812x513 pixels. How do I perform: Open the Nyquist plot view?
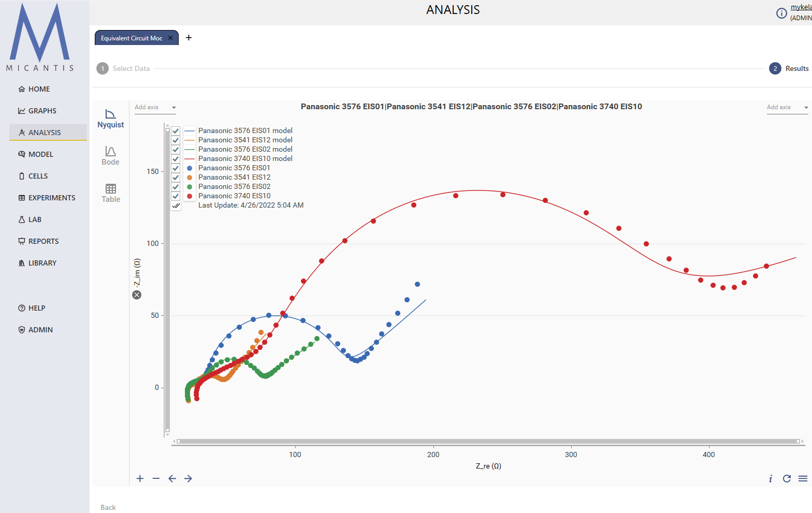[110, 119]
